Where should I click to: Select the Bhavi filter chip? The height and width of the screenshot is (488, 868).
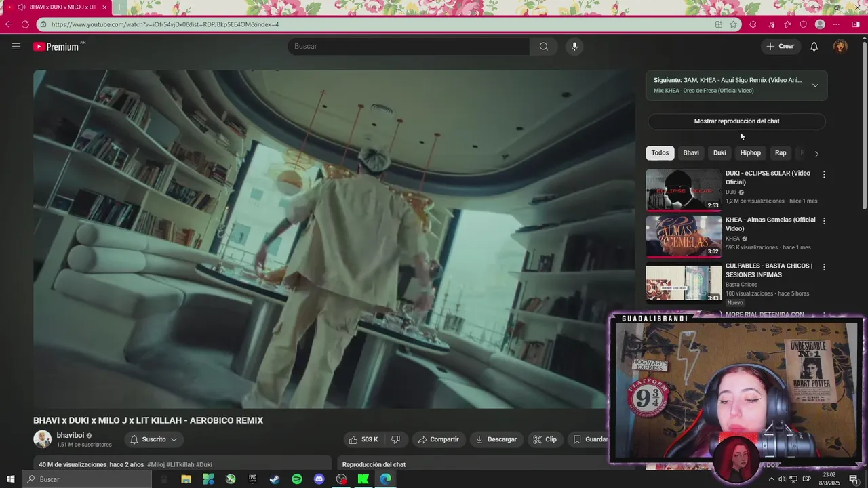pos(691,153)
